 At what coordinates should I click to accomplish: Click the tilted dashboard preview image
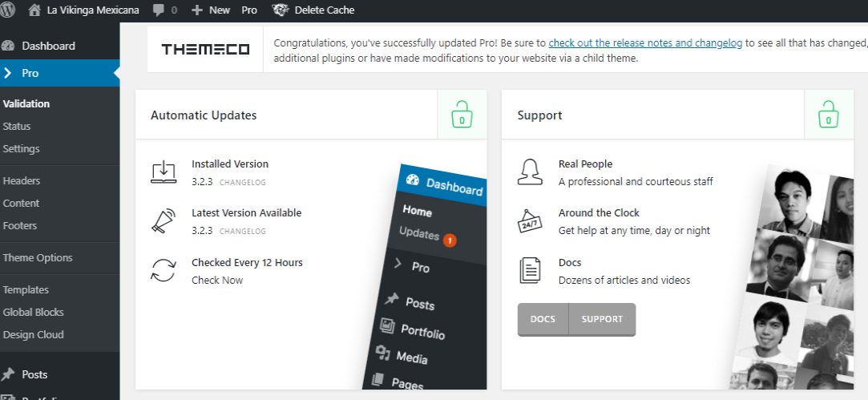point(426,277)
